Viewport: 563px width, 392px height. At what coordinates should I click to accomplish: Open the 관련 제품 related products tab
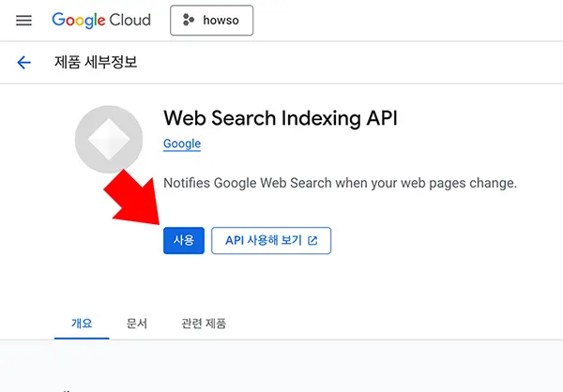coord(204,324)
